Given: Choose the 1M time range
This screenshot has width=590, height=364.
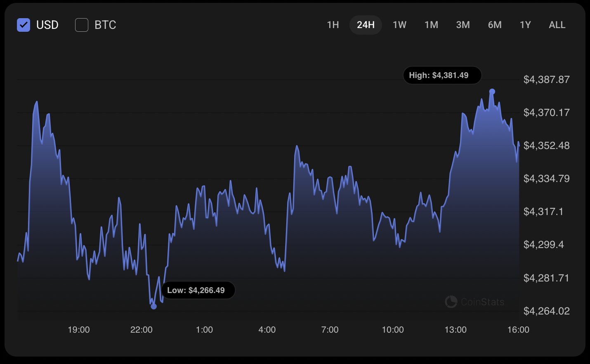Looking at the screenshot, I should click(431, 25).
